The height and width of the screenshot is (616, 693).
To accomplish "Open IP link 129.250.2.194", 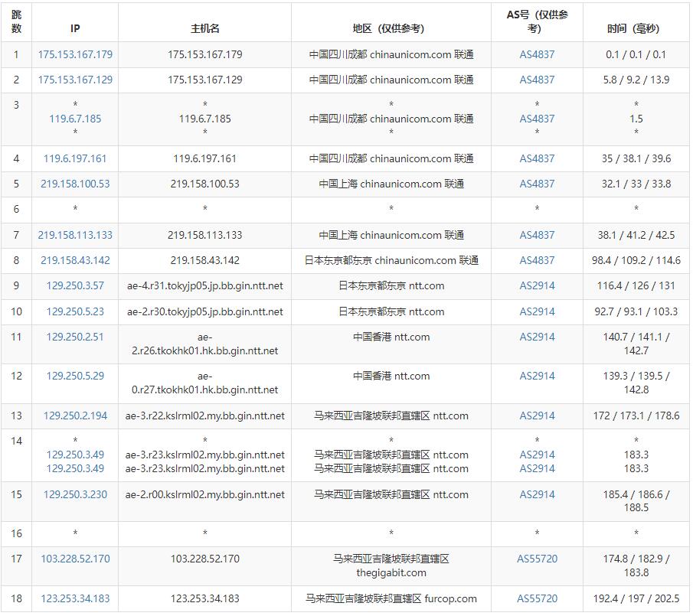I will pyautogui.click(x=75, y=416).
